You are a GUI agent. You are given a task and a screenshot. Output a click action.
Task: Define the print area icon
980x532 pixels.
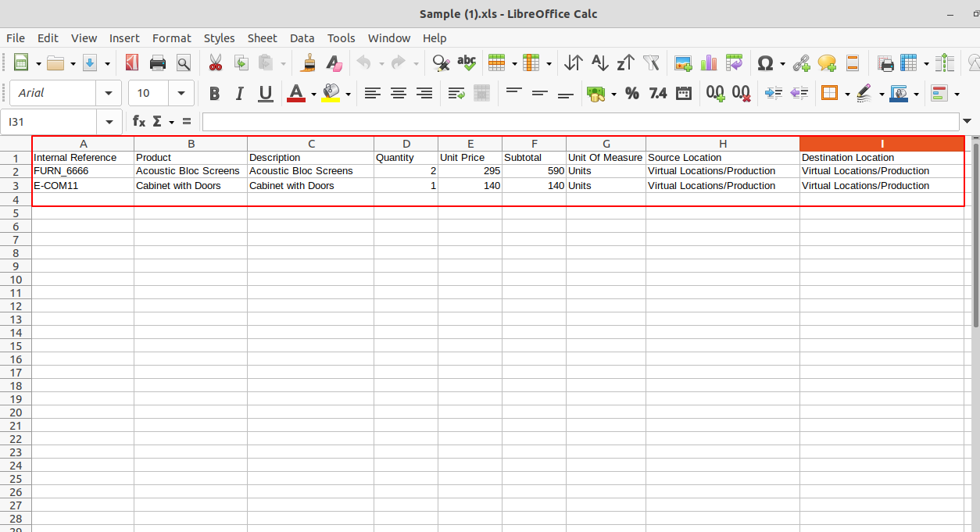tap(885, 63)
